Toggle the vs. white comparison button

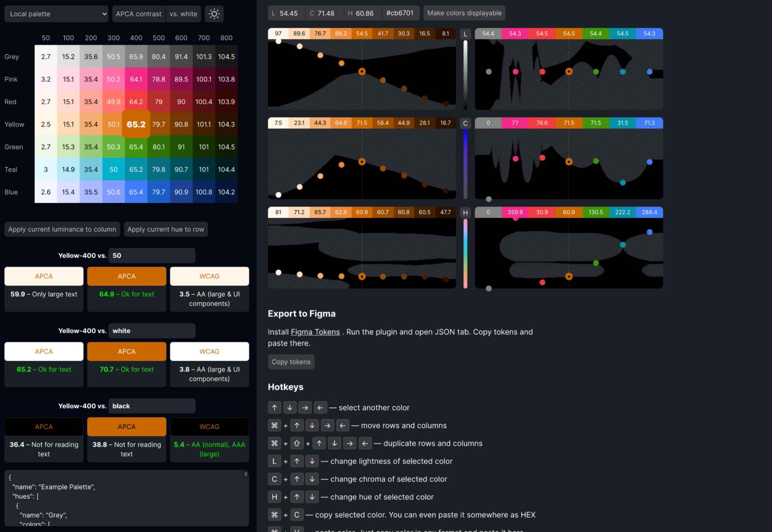[x=183, y=14]
